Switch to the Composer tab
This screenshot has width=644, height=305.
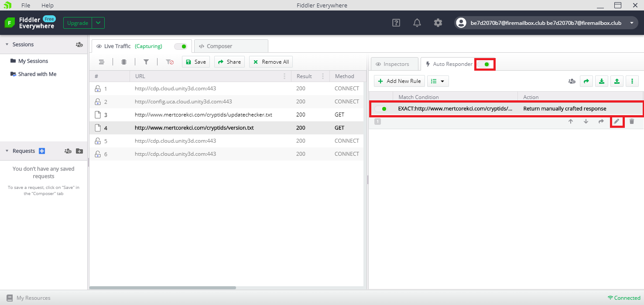[231, 46]
